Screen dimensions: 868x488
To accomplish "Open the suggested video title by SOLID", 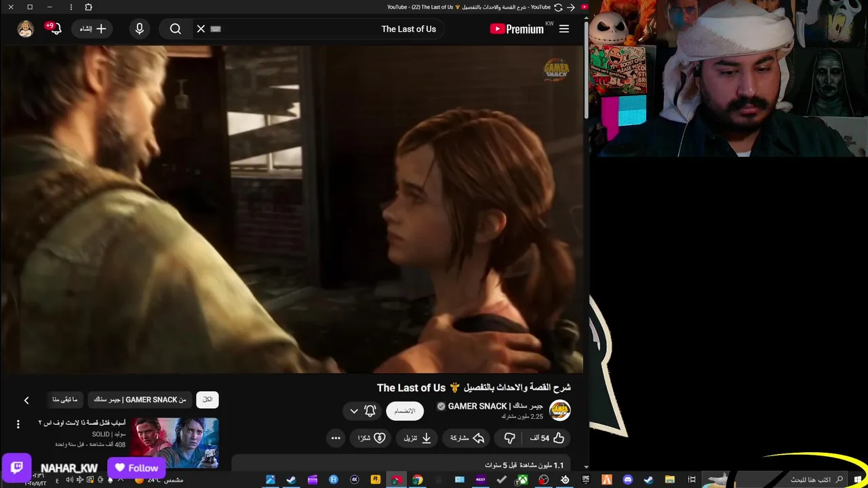I will point(82,423).
